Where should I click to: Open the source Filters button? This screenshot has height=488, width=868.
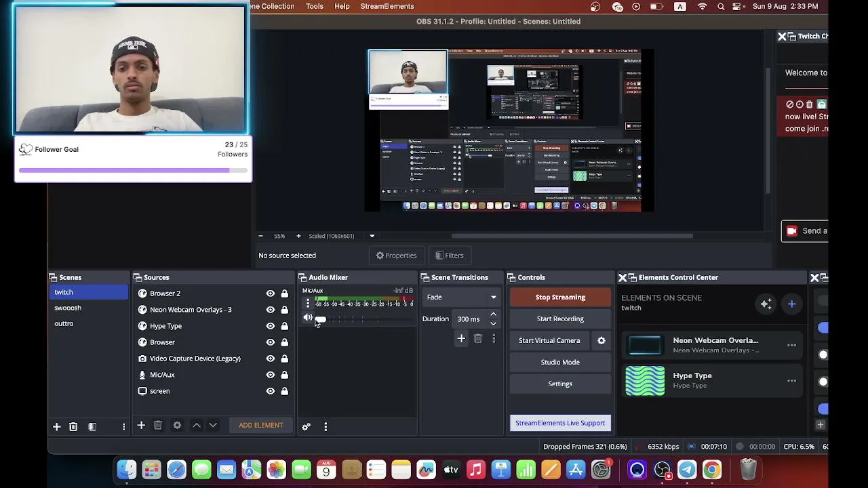(x=450, y=256)
